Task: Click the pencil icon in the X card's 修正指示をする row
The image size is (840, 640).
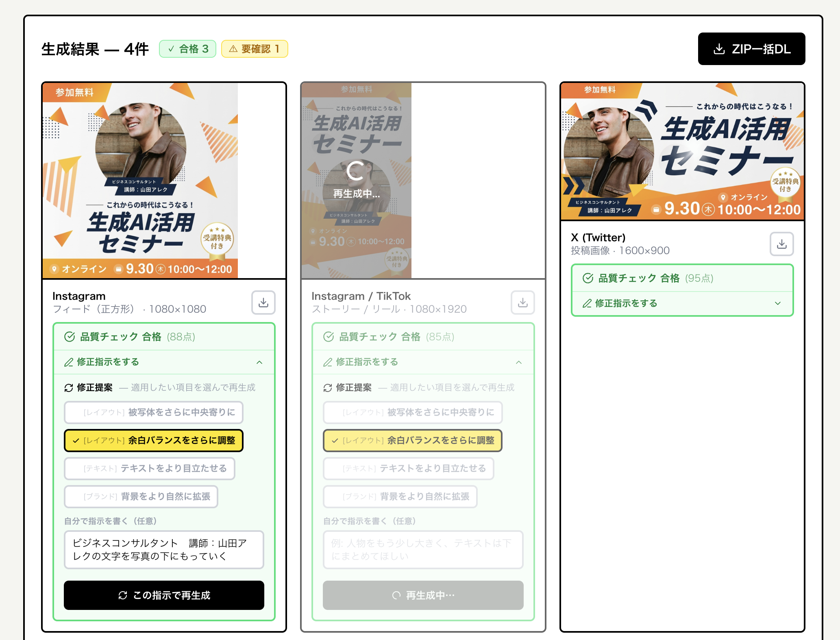Action: [x=587, y=303]
